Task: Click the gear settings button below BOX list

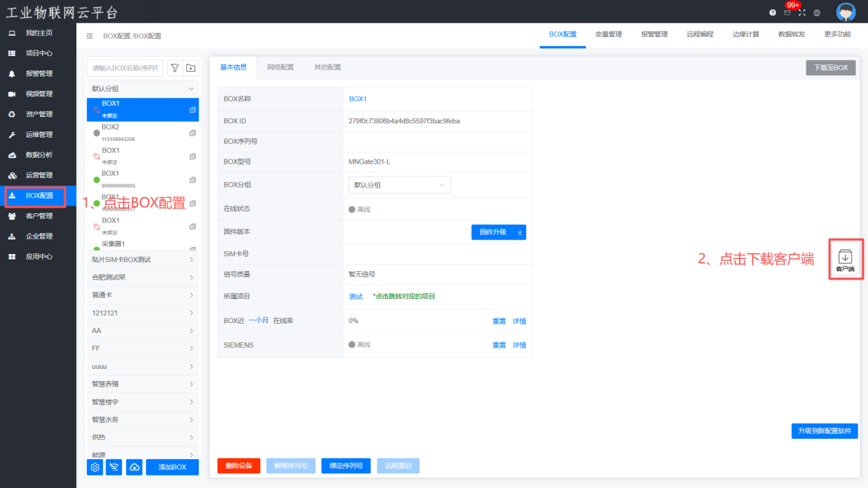Action: [95, 467]
